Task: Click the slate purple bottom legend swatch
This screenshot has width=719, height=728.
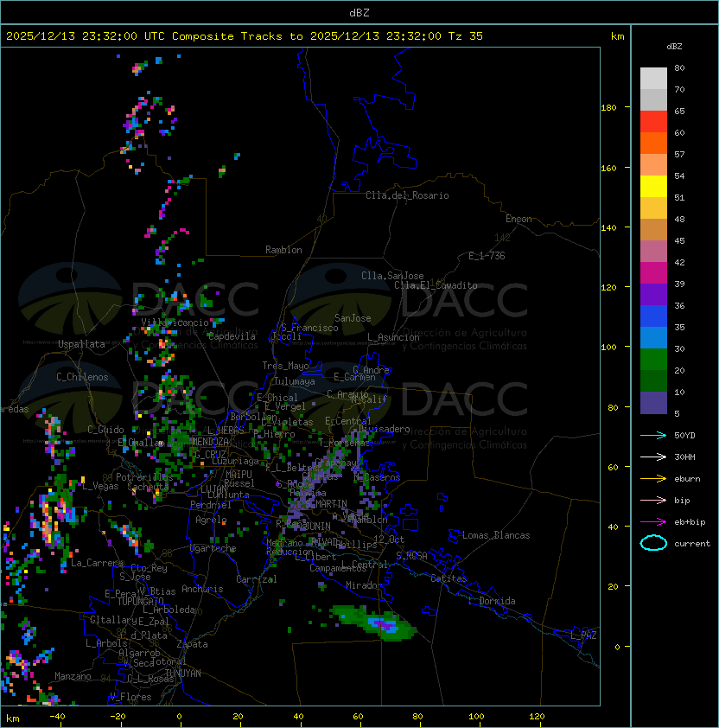Action: pos(653,403)
